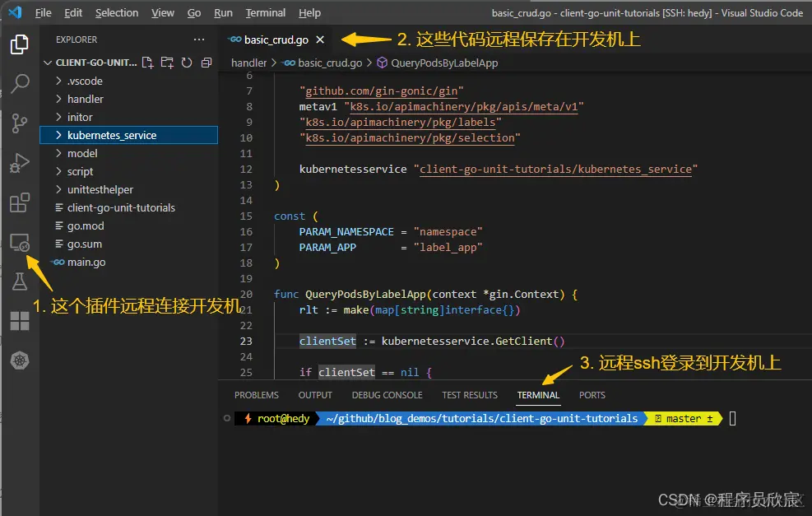Click the terminal command status circle
812x516 pixels.
click(x=227, y=418)
